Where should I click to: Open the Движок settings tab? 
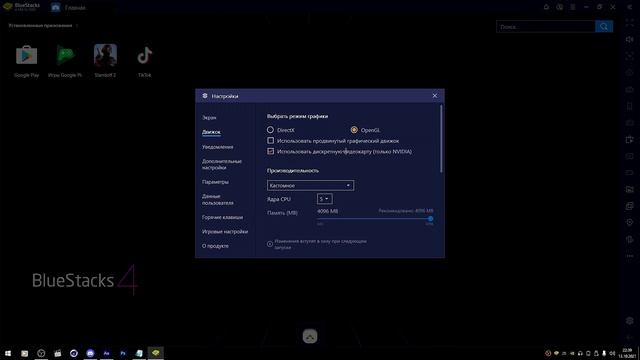tap(211, 132)
